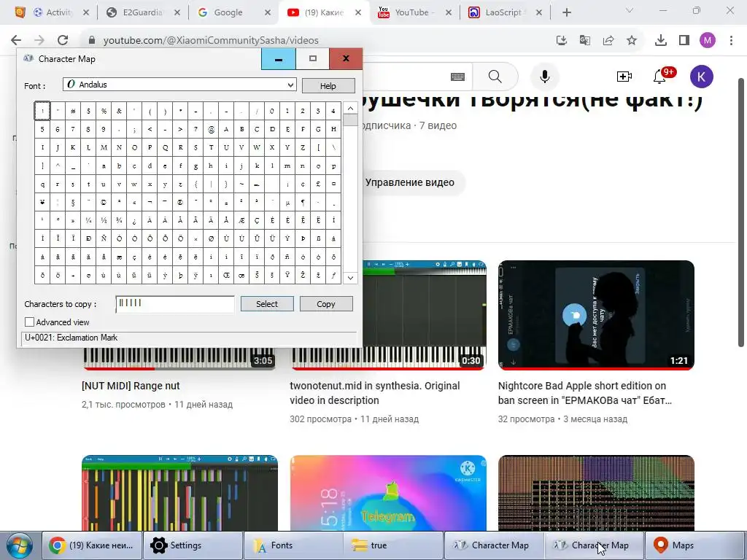747x560 pixels.
Task: Switch to LaoScript tab
Action: pyautogui.click(x=504, y=12)
